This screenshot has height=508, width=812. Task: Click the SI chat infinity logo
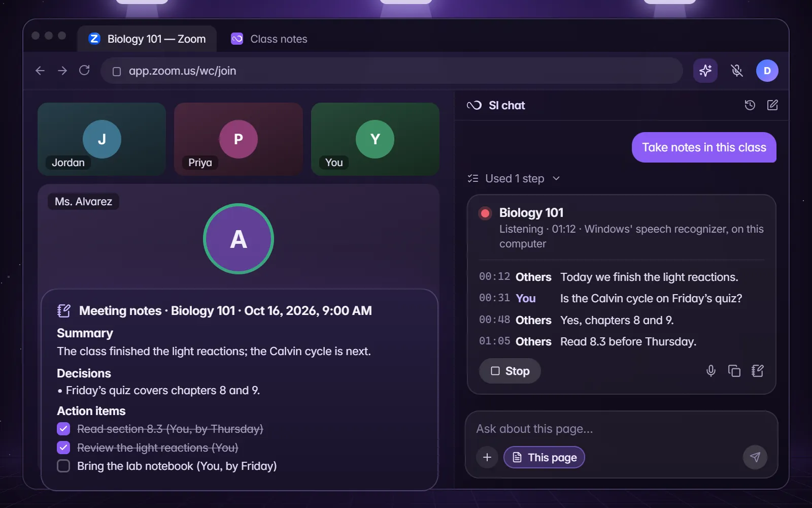[x=474, y=105]
